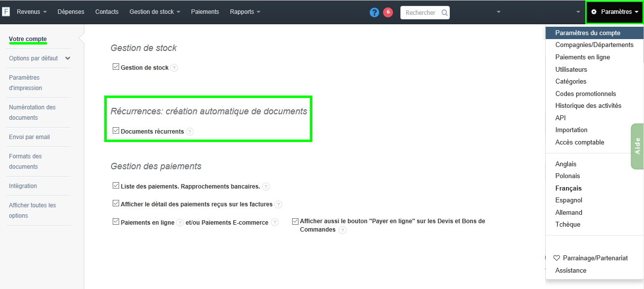The width and height of the screenshot is (644, 289).
Task: Open the help question-mark icon in the top bar
Action: (x=375, y=12)
